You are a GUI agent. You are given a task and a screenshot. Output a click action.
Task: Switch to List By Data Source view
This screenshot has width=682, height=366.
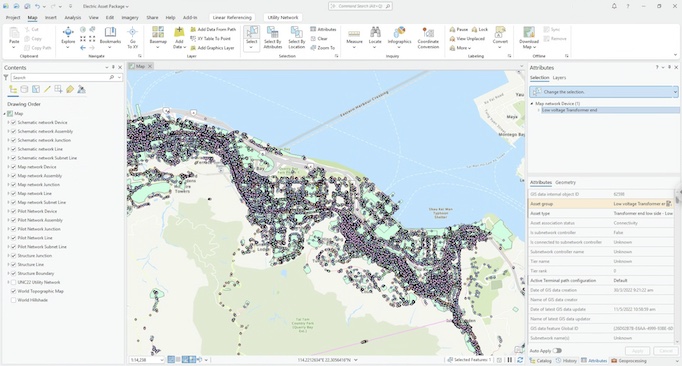(x=24, y=89)
